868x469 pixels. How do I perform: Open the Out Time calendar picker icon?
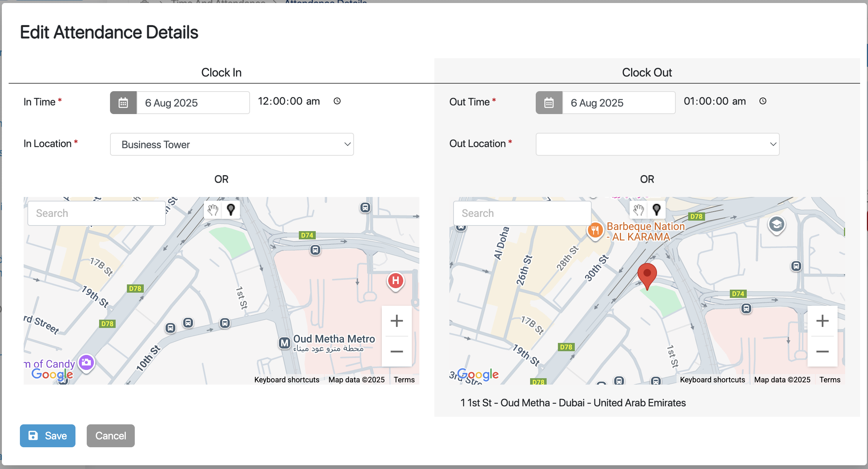[x=549, y=102]
